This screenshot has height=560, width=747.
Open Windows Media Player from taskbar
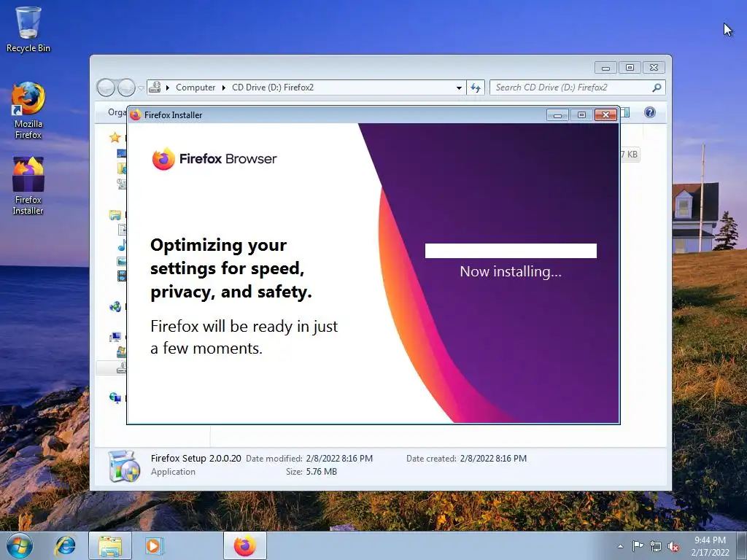click(x=154, y=545)
